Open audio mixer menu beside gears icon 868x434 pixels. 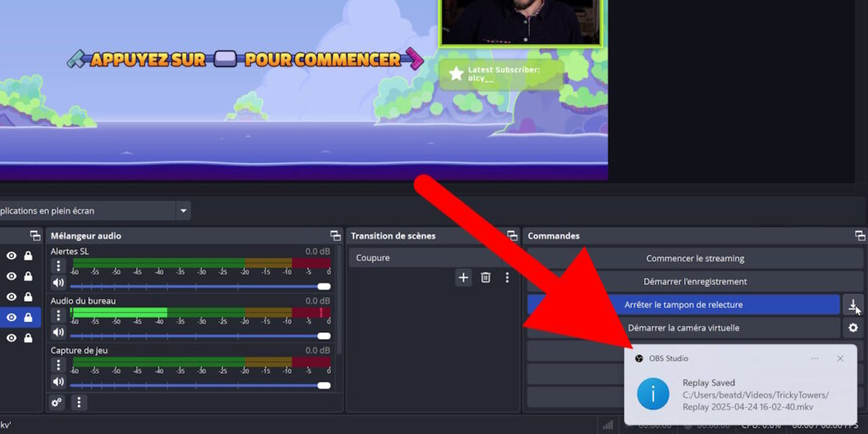coord(79,403)
